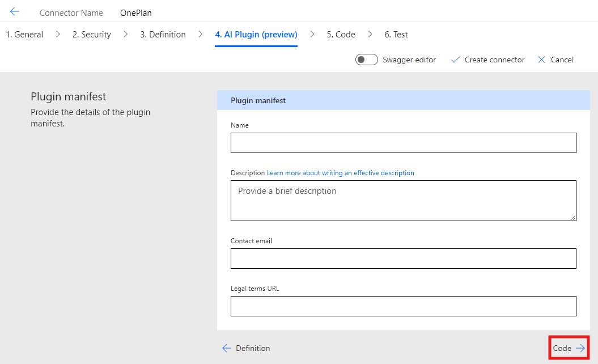598x364 pixels.
Task: Open the effective description learn more link
Action: click(340, 173)
